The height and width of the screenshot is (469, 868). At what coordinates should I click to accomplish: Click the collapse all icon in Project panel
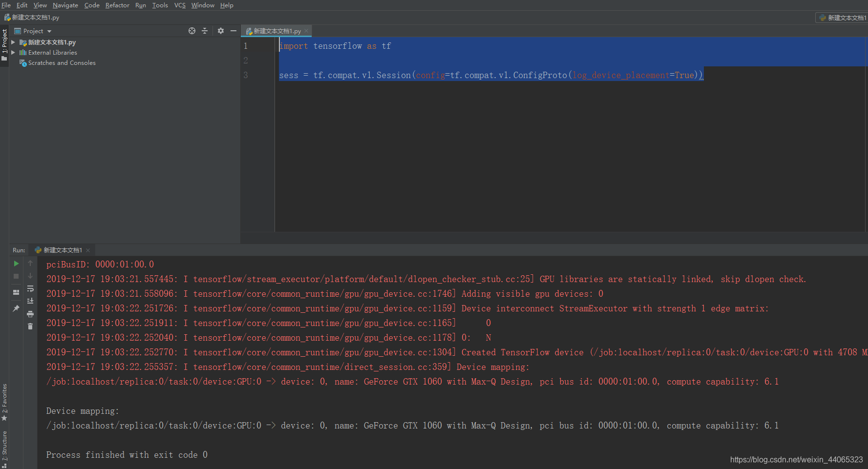pyautogui.click(x=205, y=31)
